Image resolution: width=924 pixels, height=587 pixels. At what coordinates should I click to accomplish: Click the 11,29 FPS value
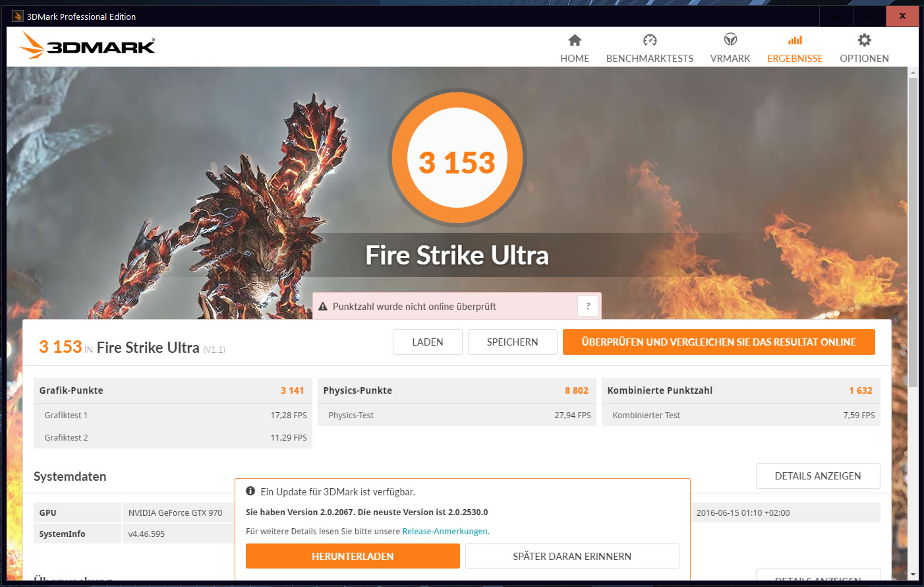coord(289,437)
